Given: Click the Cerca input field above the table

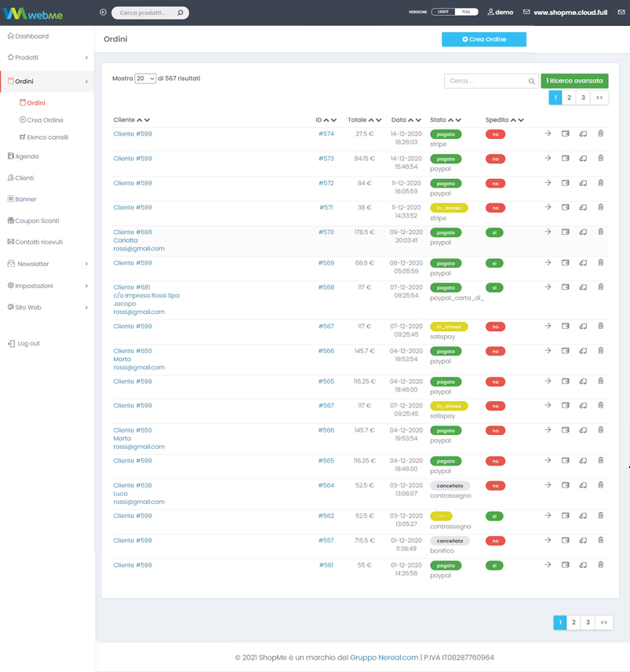Looking at the screenshot, I should [x=486, y=81].
